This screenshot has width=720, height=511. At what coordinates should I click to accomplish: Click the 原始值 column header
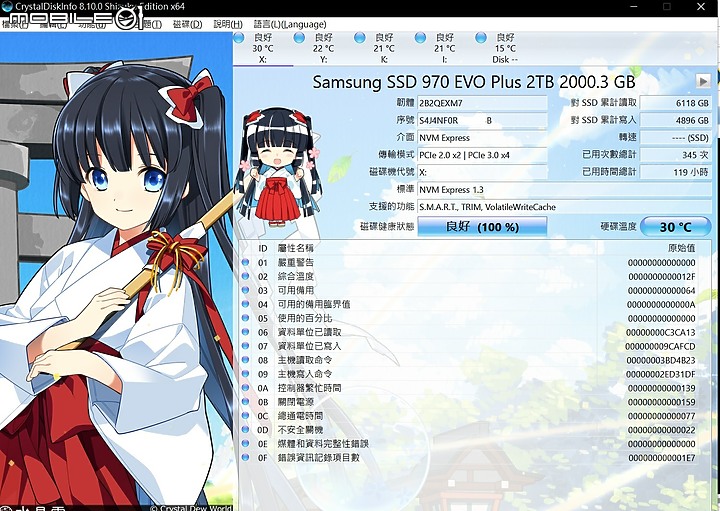click(x=681, y=248)
